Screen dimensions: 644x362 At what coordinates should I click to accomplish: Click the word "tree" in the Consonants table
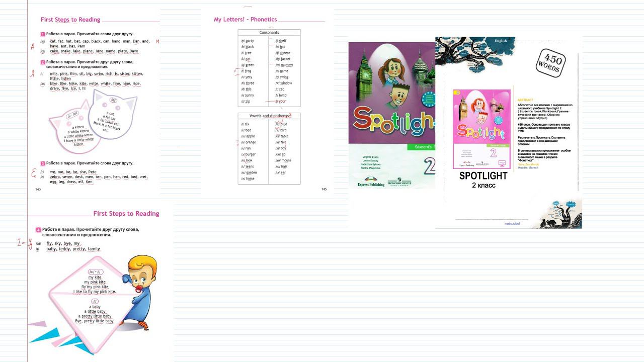tap(249, 53)
